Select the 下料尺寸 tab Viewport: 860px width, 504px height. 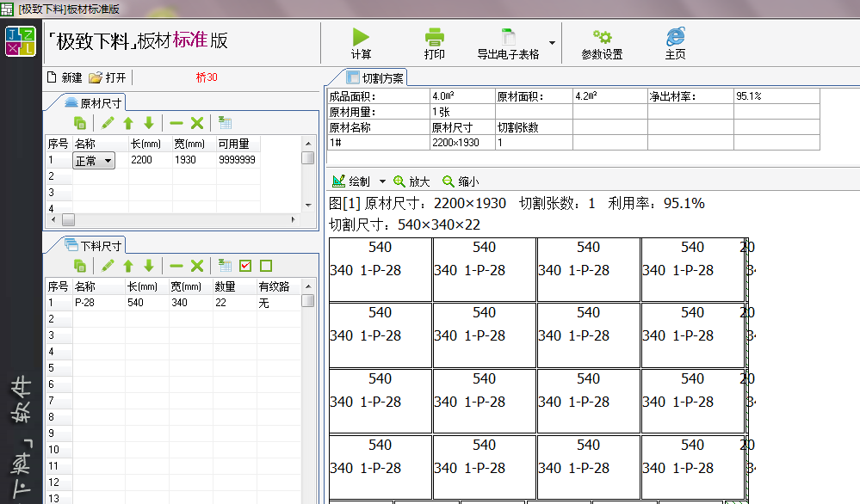coord(94,245)
